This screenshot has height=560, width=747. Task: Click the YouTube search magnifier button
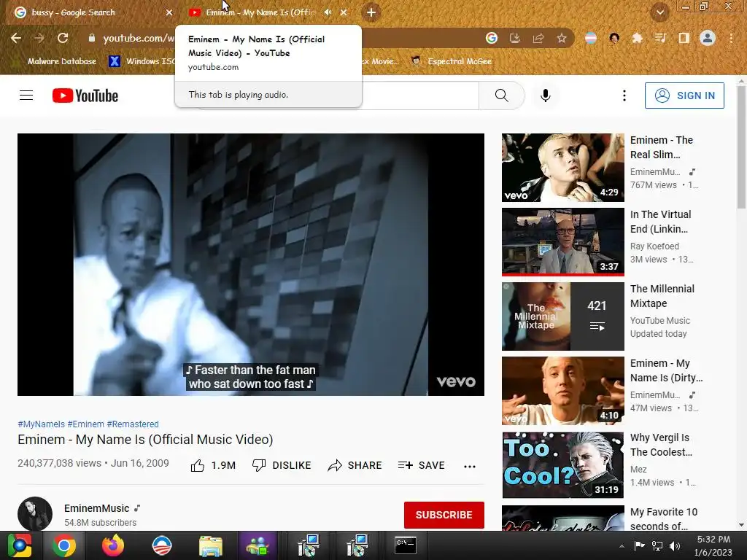pos(501,96)
